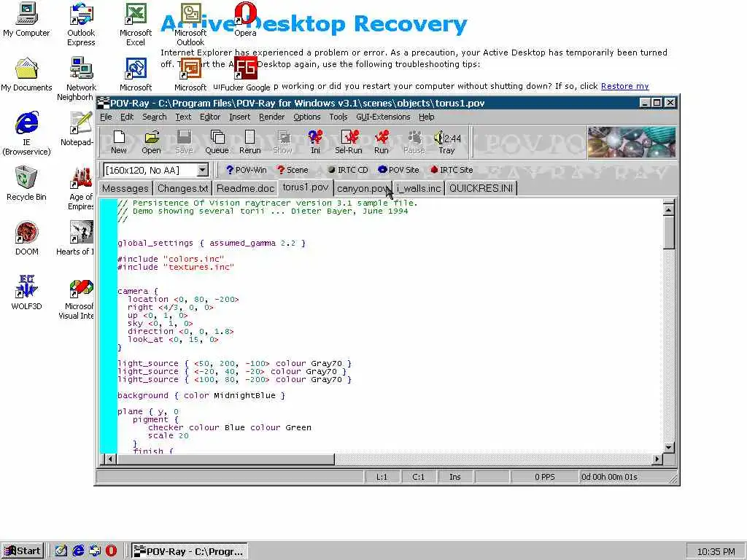This screenshot has height=560, width=747.
Task: Click the rendered spheres thumbnail in the toolbar
Action: 632,142
